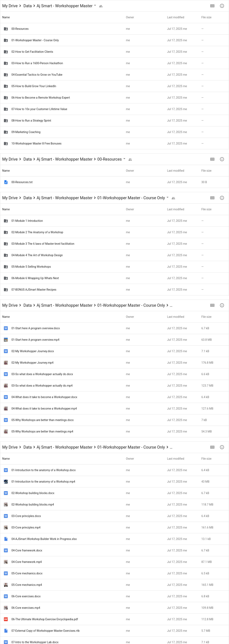Click Word icon of 02-My Workshopper Journey.docx

6,351
